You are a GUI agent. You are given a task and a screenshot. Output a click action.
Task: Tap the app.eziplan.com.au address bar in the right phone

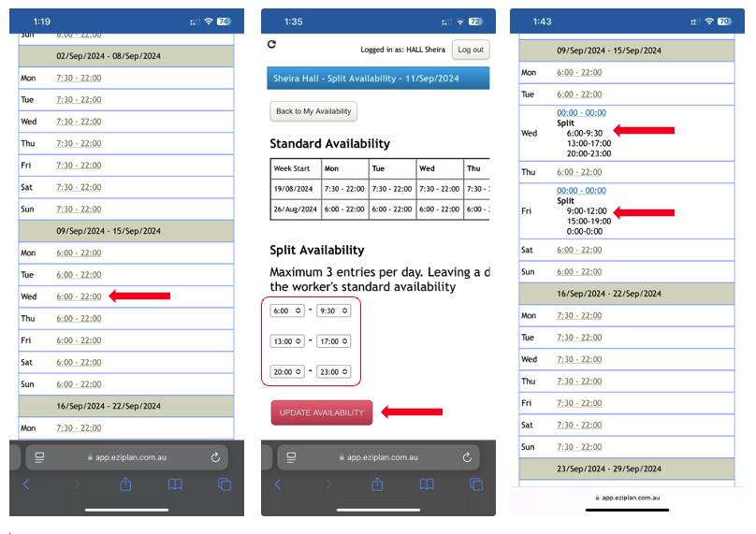click(627, 498)
